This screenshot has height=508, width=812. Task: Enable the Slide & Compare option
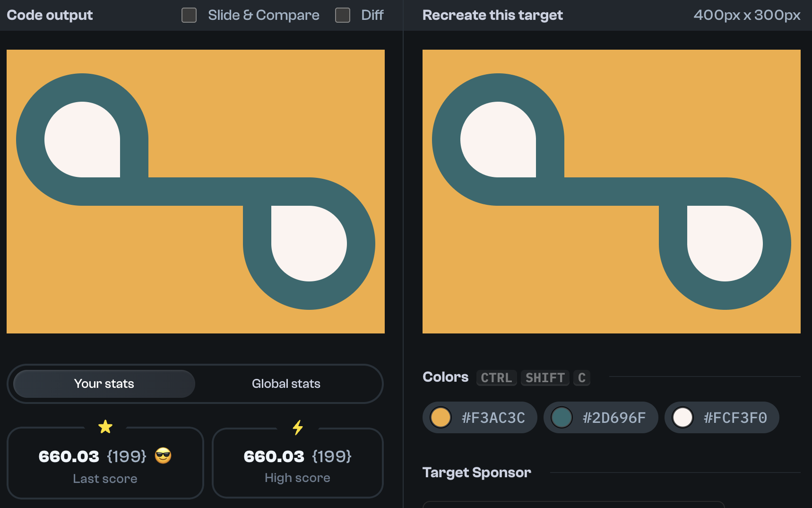189,15
